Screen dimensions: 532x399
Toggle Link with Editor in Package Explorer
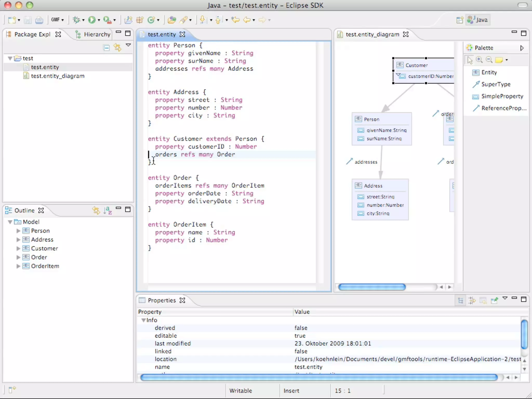coord(117,48)
